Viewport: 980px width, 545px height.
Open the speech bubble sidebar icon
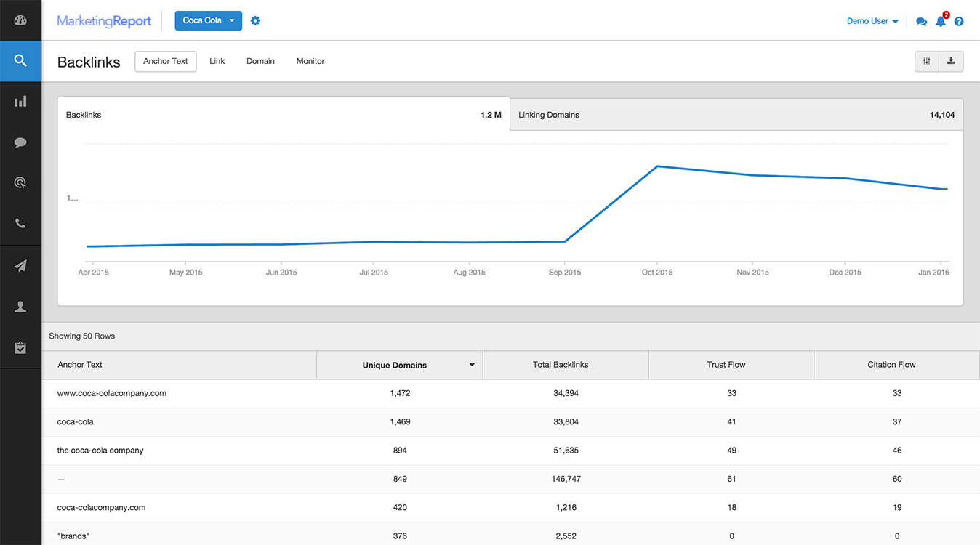click(20, 142)
